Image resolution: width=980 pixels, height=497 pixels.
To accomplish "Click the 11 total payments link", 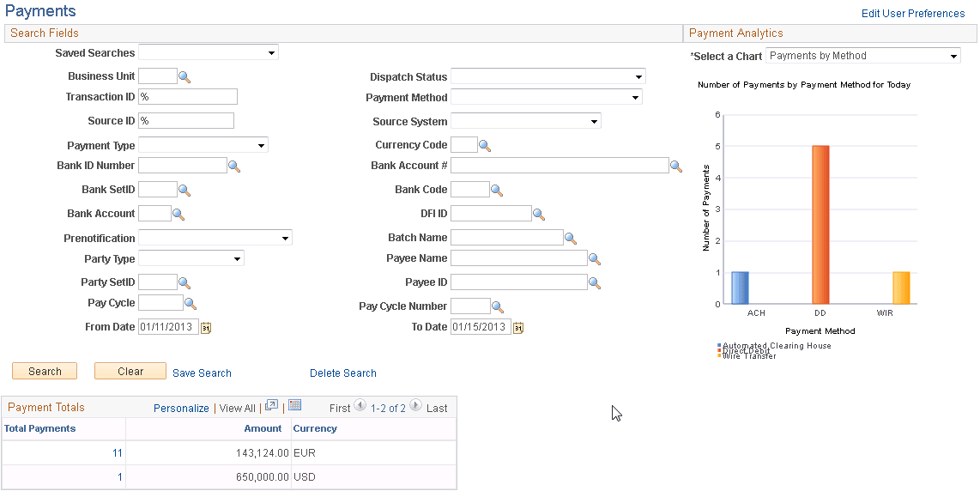I will [117, 452].
